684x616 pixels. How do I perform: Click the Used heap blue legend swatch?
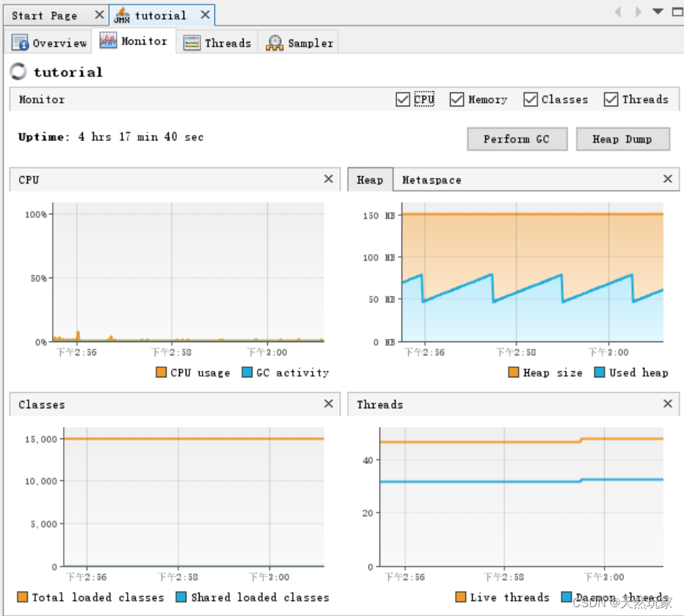(x=600, y=372)
